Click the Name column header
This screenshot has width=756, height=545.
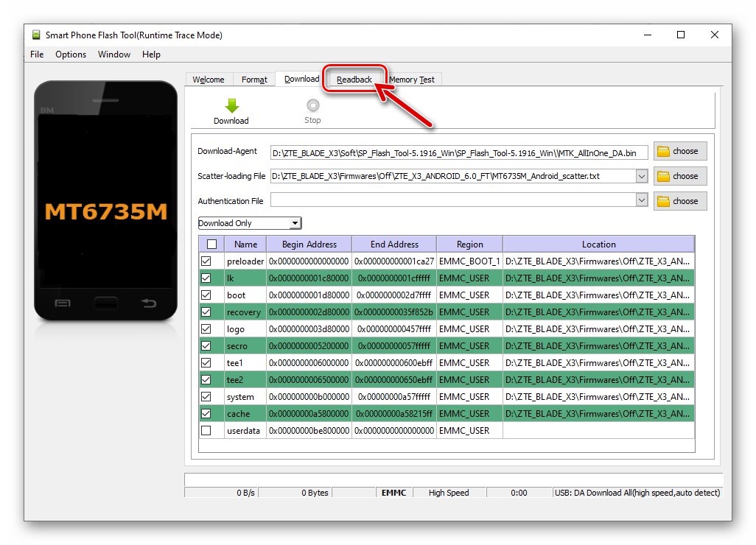245,245
